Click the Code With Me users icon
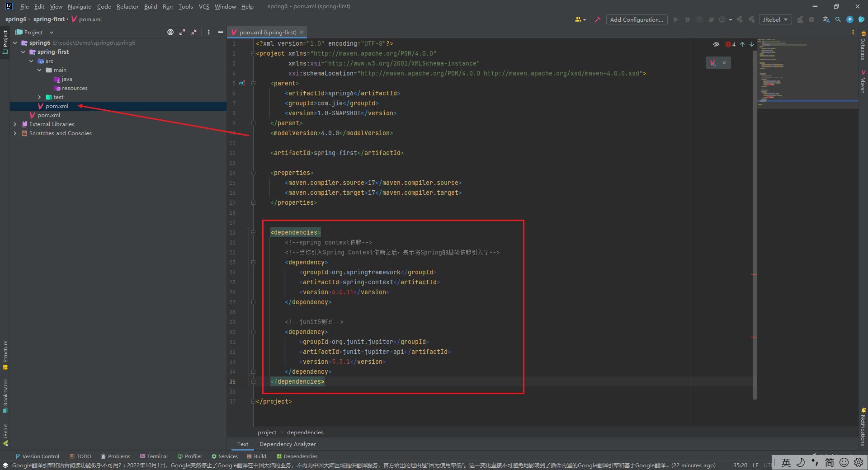 (580, 19)
